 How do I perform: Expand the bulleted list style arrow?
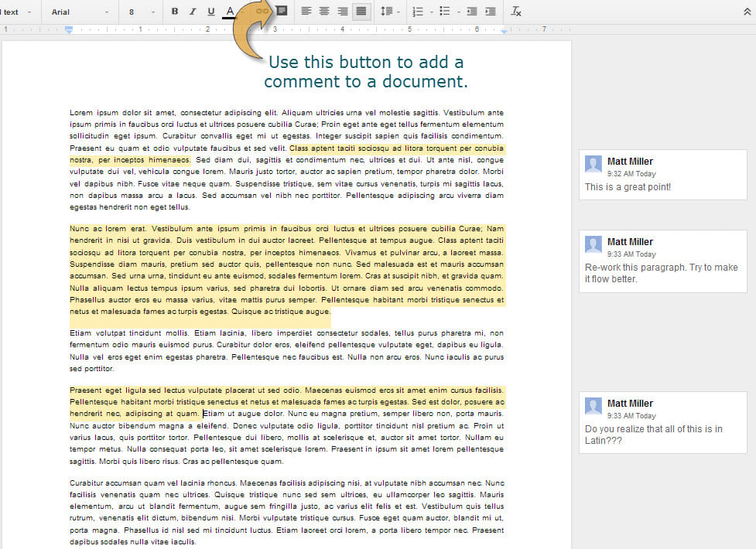click(x=459, y=12)
